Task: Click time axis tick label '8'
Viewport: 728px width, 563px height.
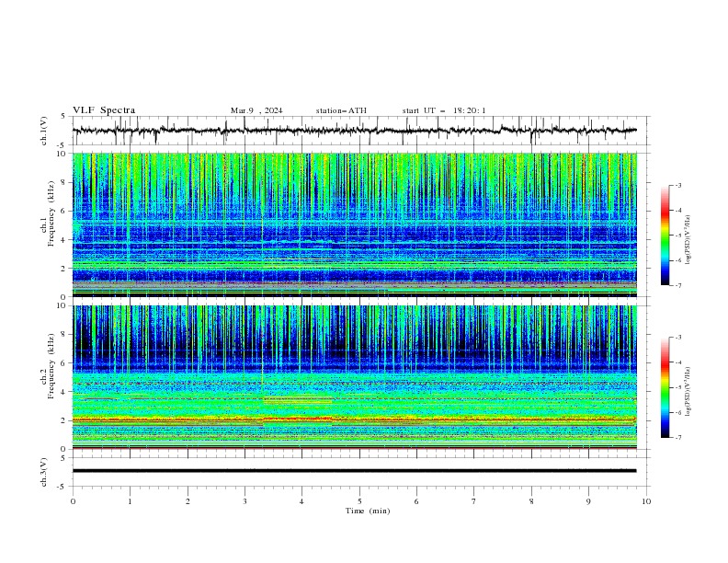Action: [531, 501]
